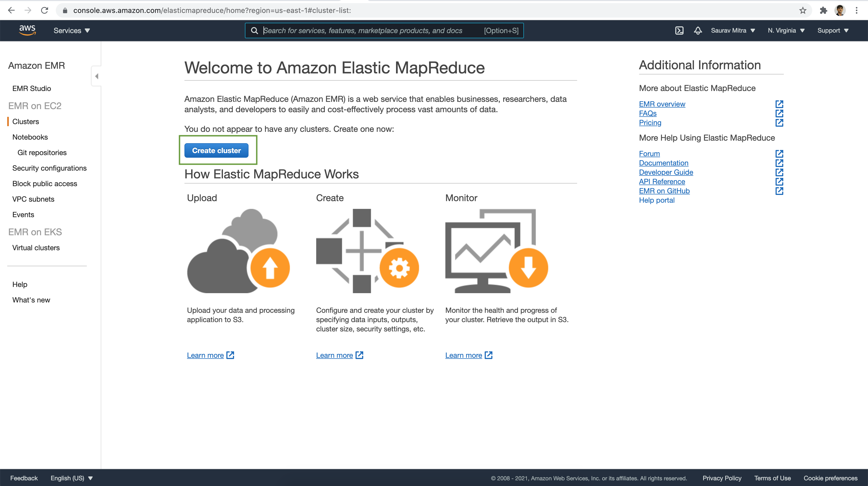This screenshot has height=486, width=868.
Task: Open the Developer Guide link
Action: pos(666,172)
